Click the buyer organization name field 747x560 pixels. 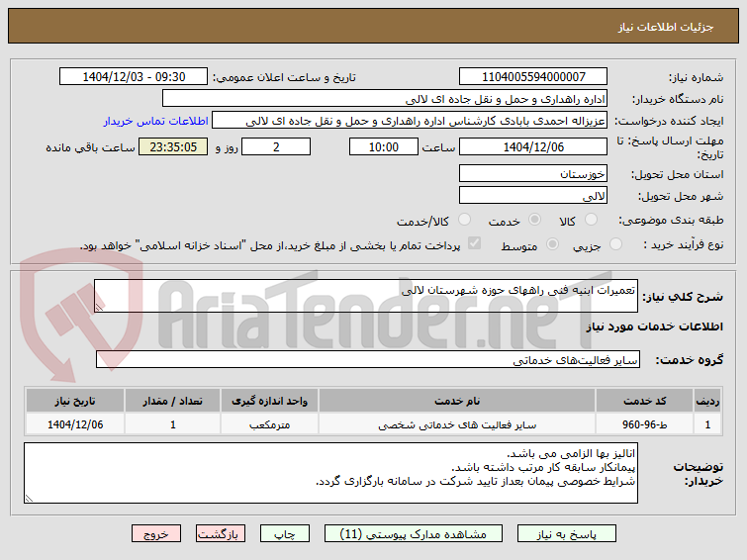(x=385, y=99)
